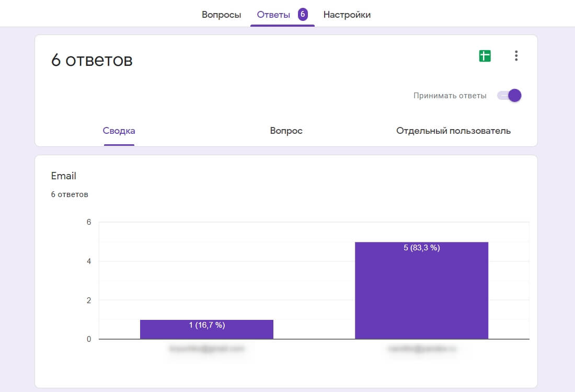Image resolution: width=575 pixels, height=392 pixels.
Task: Click the Email question title
Action: tap(63, 176)
